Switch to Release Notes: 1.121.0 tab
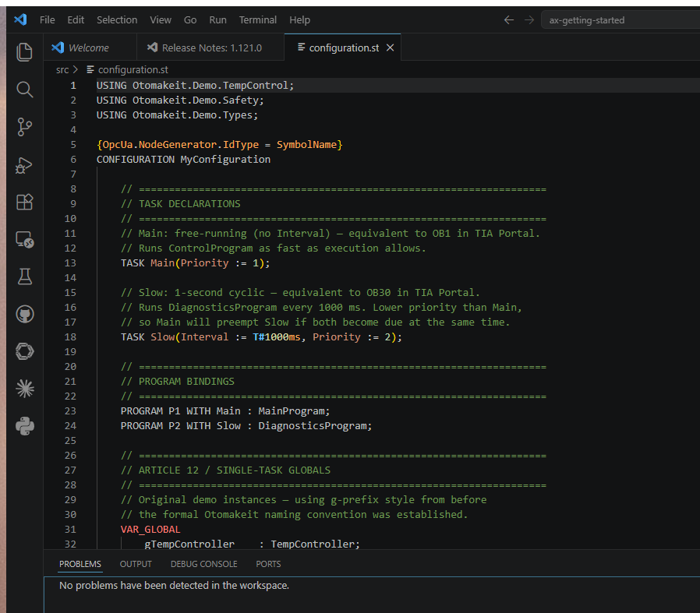The height and width of the screenshot is (613, 700). (x=210, y=48)
